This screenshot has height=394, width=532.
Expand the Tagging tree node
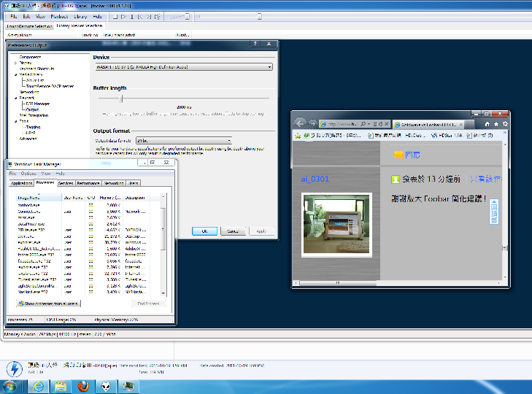click(x=23, y=127)
